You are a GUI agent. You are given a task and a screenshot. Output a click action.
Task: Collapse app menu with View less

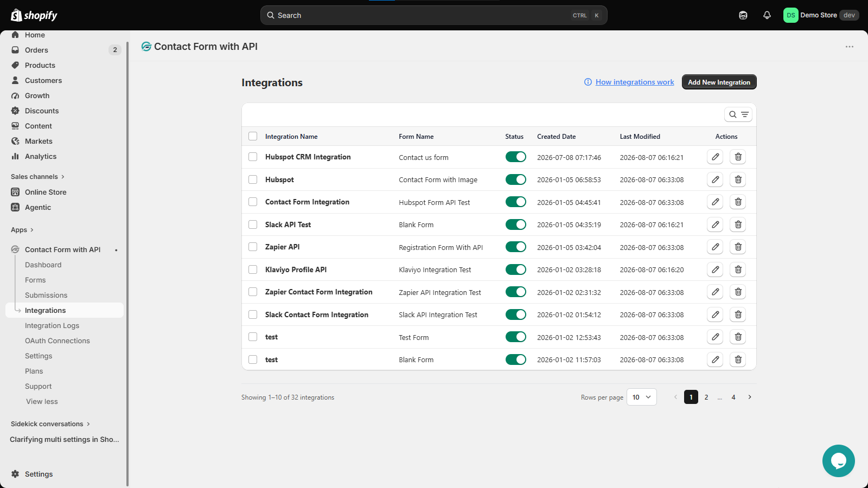tap(42, 402)
